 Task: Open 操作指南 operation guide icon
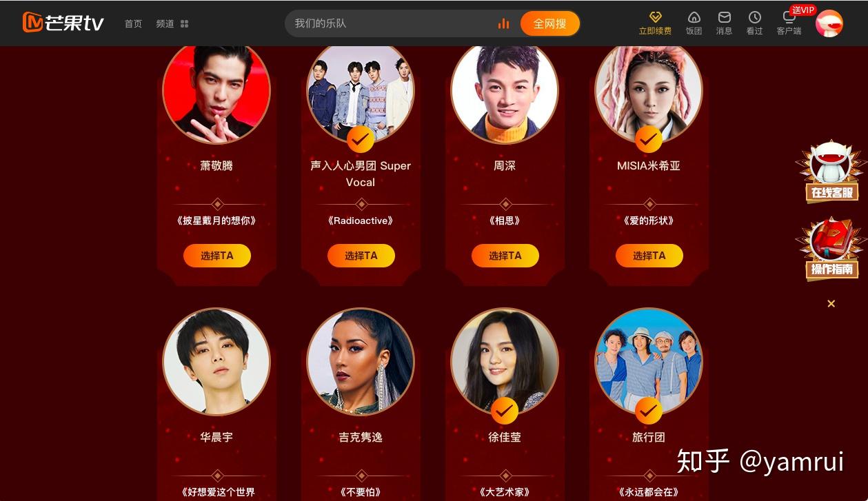[831, 249]
